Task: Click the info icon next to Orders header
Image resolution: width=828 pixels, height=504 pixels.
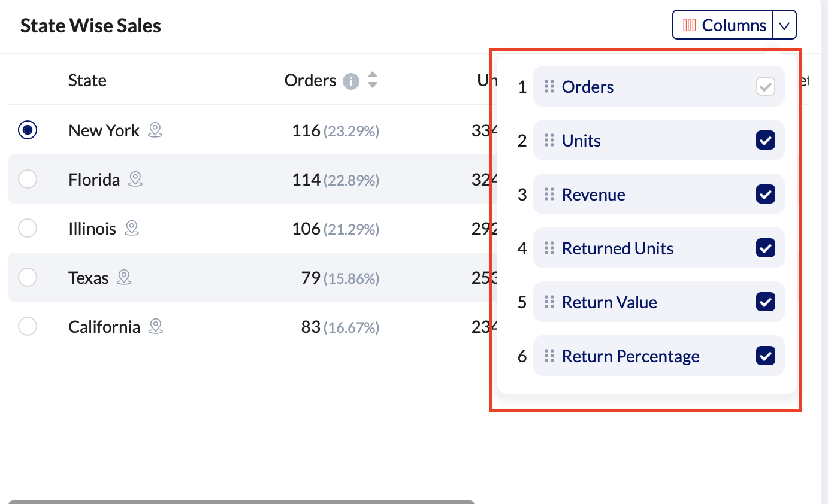Action: coord(351,81)
